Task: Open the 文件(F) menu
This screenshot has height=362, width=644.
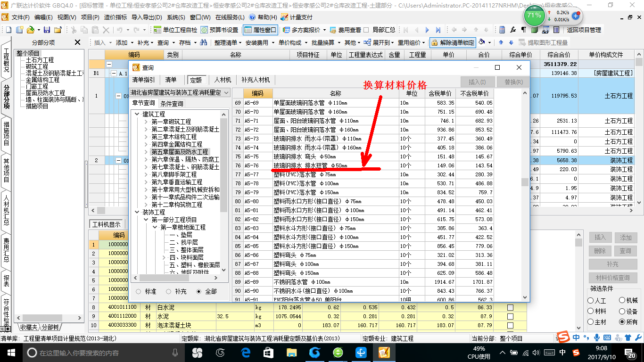Action: tap(20, 17)
